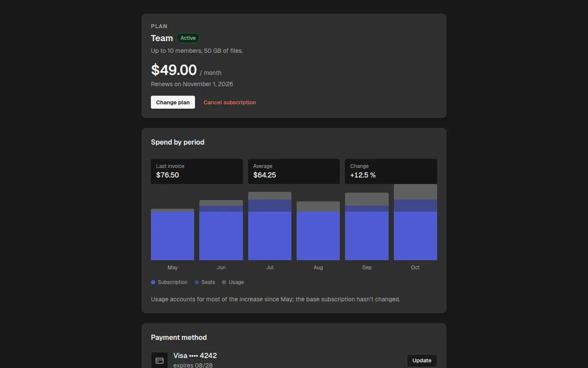Click the PLAN section label

(159, 26)
